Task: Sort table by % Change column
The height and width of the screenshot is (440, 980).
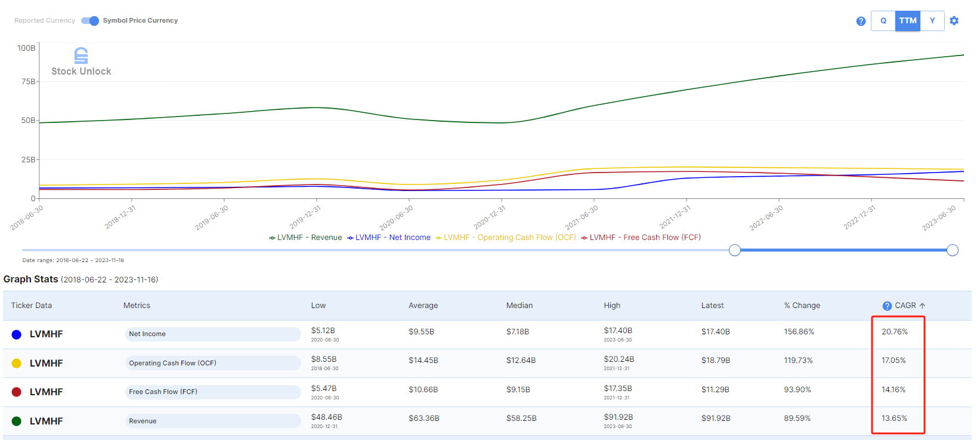Action: click(802, 306)
